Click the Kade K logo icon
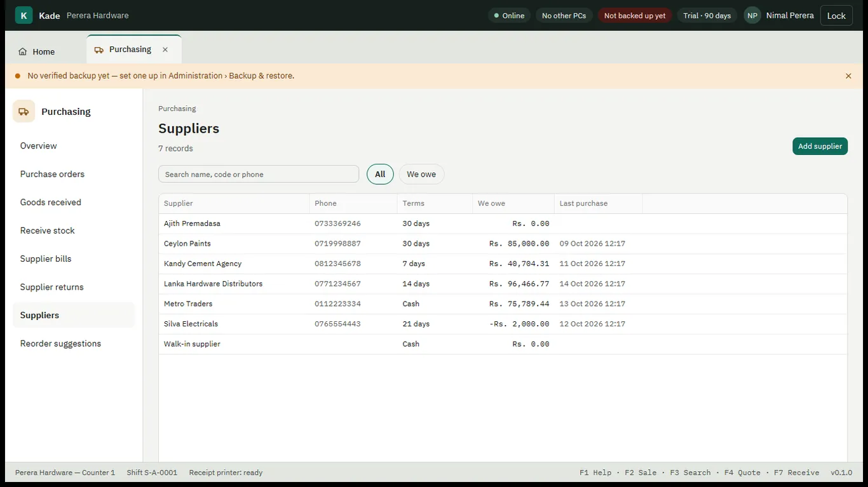 click(24, 15)
